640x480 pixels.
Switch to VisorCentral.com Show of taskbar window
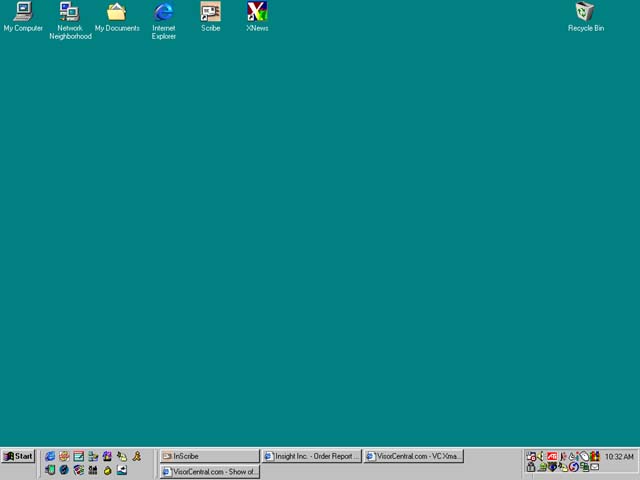[210, 471]
